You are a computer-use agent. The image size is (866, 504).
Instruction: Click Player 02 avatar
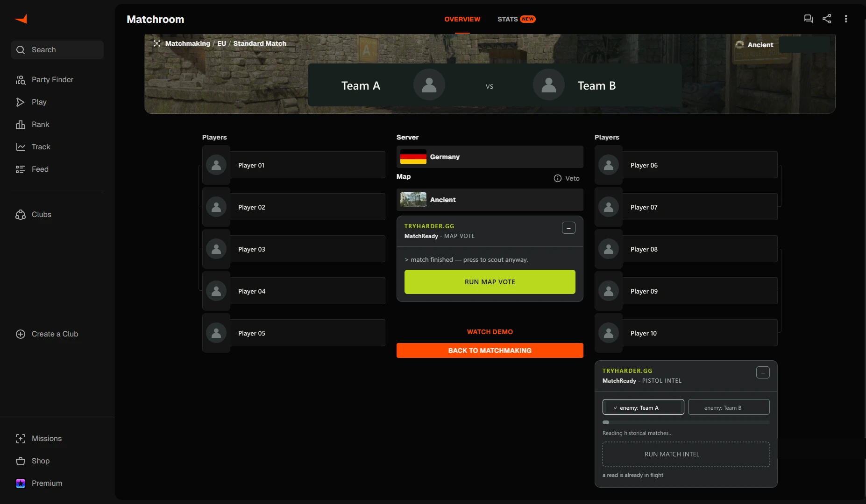coord(216,207)
